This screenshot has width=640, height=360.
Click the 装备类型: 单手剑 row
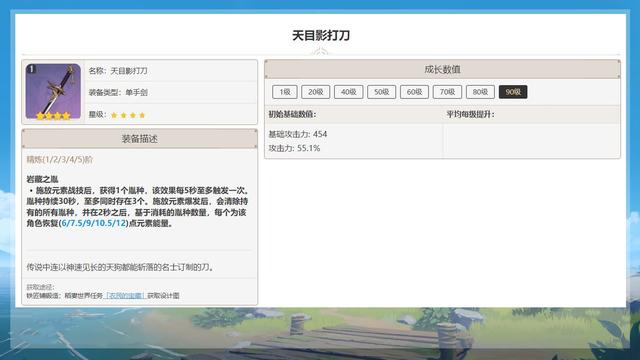(171, 92)
